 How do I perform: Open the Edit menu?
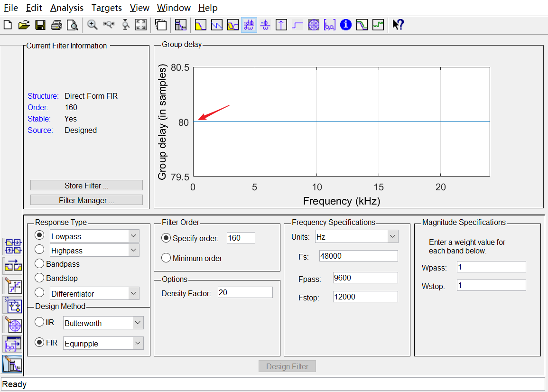pyautogui.click(x=34, y=8)
